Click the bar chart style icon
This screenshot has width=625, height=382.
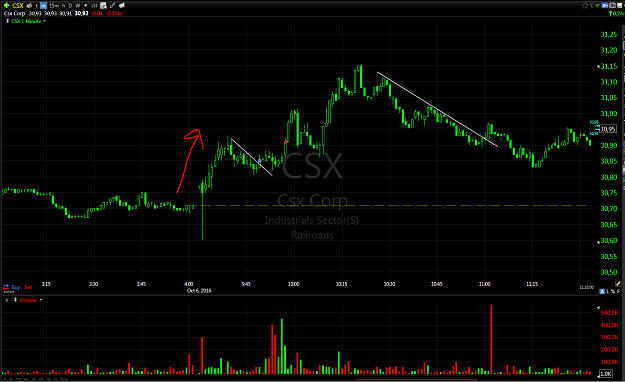[94, 6]
